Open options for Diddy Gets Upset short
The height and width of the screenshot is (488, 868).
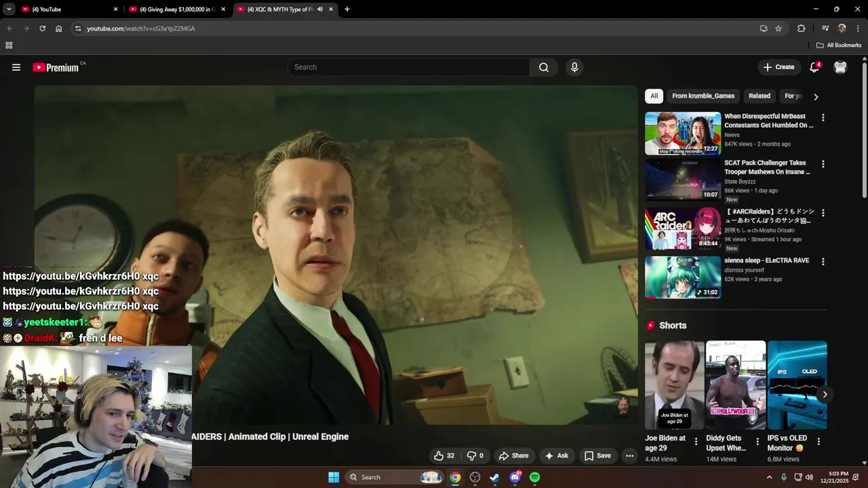(757, 442)
